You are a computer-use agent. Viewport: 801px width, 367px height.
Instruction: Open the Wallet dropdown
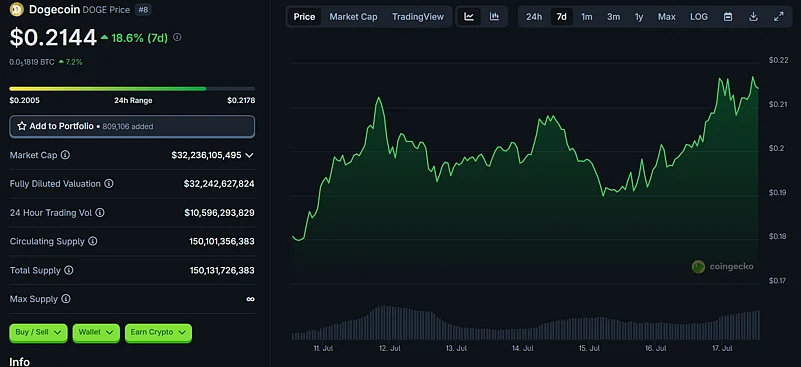pos(96,332)
